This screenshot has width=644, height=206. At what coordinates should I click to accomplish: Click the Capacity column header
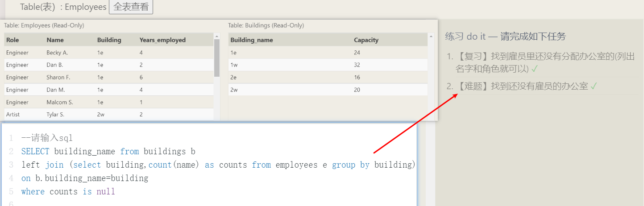click(x=366, y=40)
